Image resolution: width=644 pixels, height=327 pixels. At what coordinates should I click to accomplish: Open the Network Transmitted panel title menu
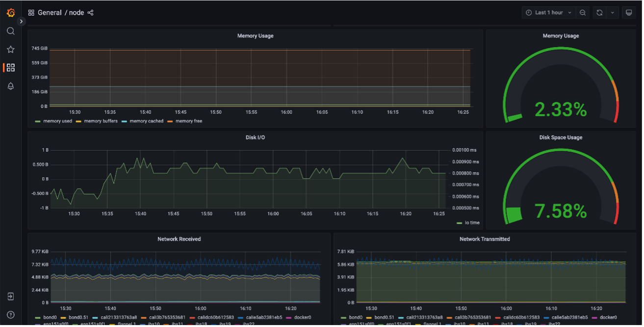484,239
